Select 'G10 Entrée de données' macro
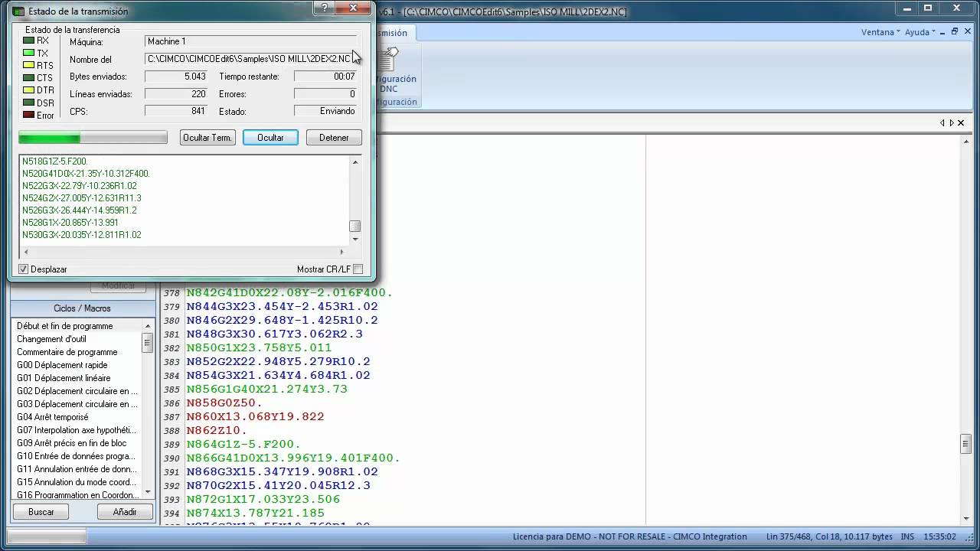 (76, 456)
